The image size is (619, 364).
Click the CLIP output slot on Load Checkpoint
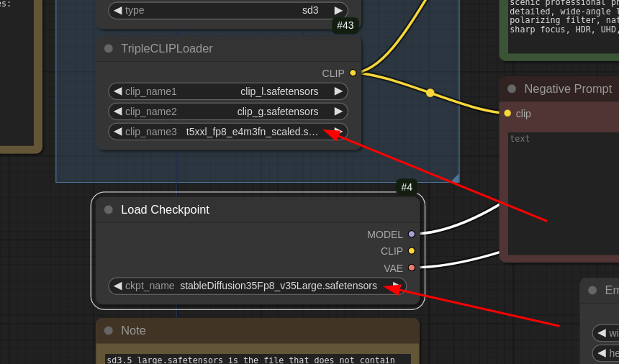click(x=412, y=251)
